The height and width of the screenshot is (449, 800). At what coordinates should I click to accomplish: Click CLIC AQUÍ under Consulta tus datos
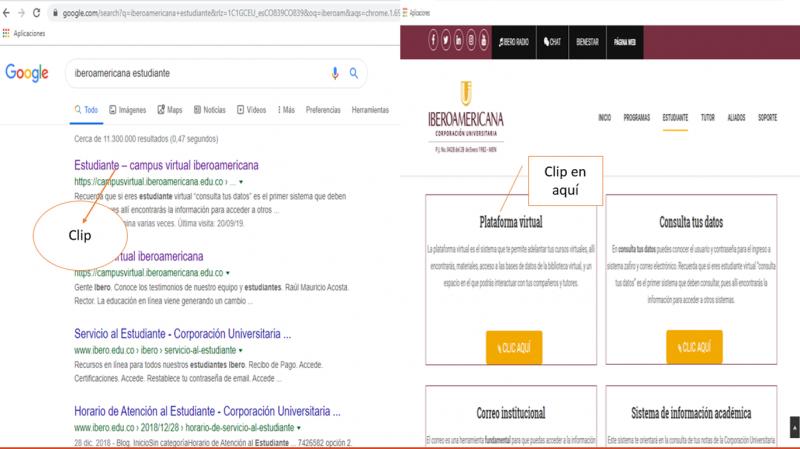694,347
